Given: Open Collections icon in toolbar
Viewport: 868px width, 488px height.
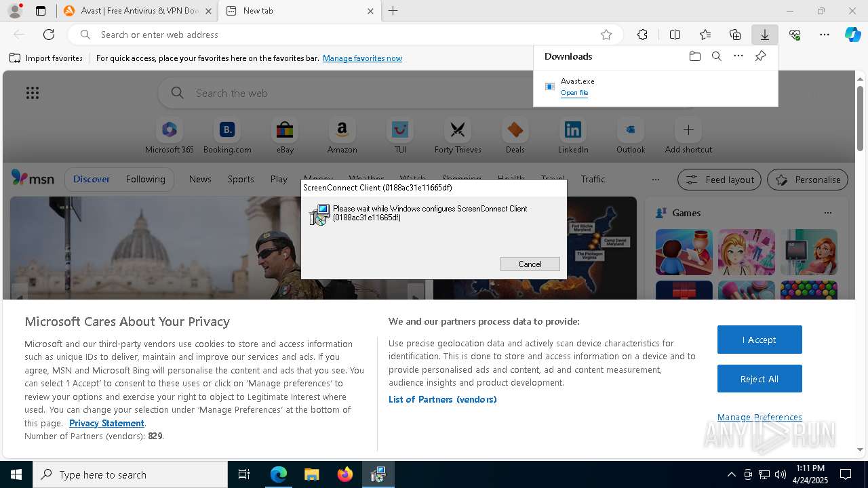Looking at the screenshot, I should coord(735,35).
